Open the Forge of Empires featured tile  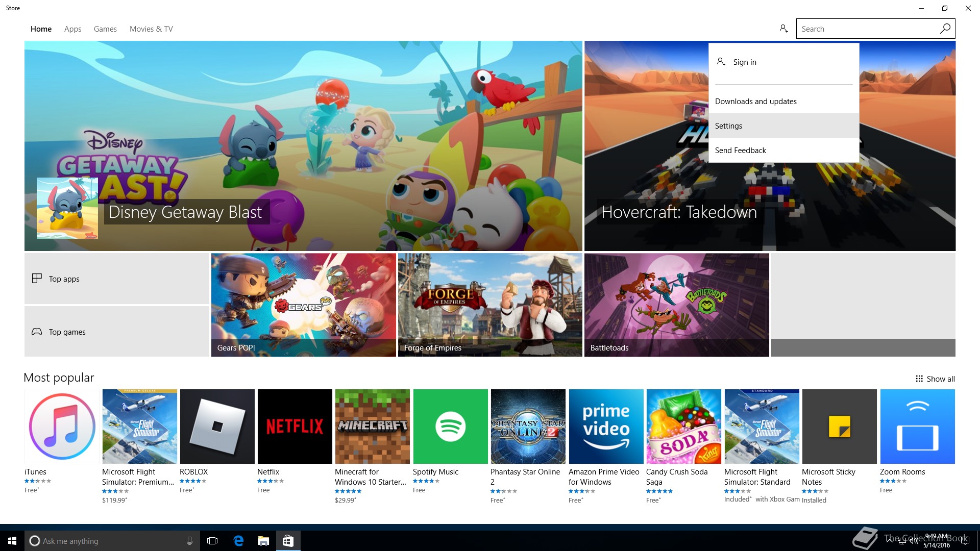pos(490,305)
